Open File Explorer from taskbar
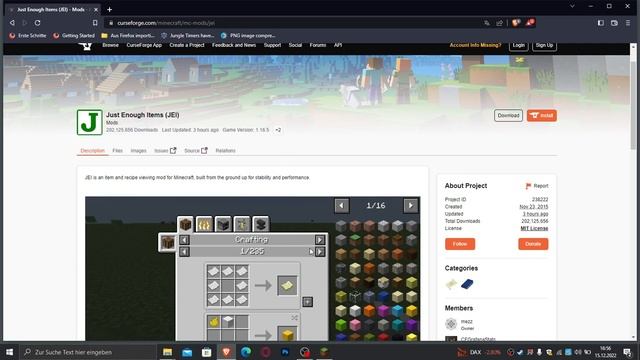640x360 pixels. tap(167, 352)
